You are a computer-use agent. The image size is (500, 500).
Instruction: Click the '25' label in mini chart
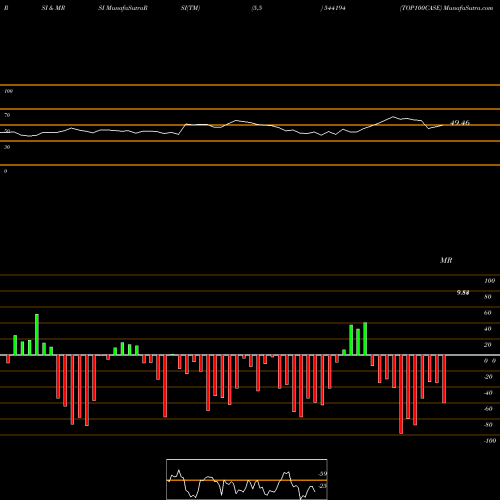pos(323,486)
